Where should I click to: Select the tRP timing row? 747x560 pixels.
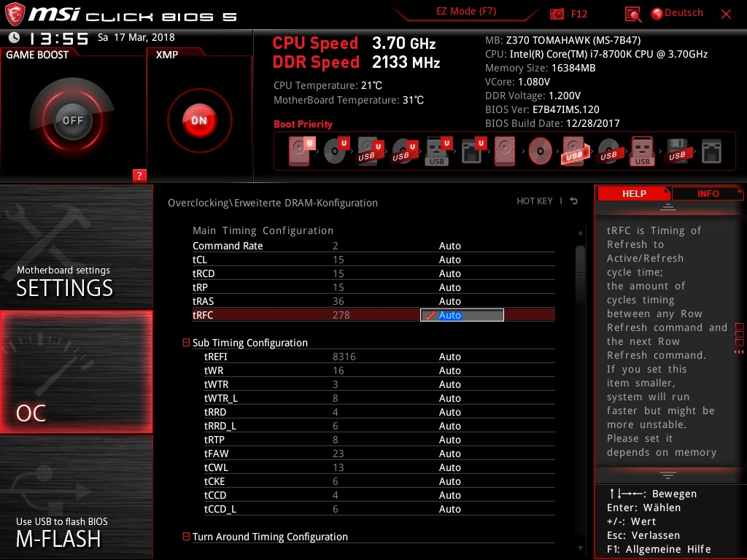[373, 287]
